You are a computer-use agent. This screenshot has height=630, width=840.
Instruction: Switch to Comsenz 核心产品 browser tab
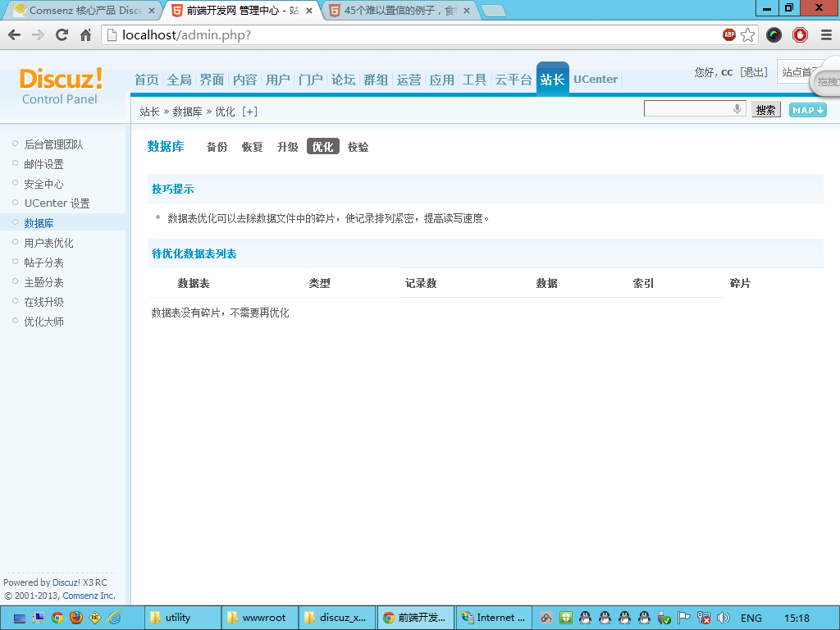(84, 10)
